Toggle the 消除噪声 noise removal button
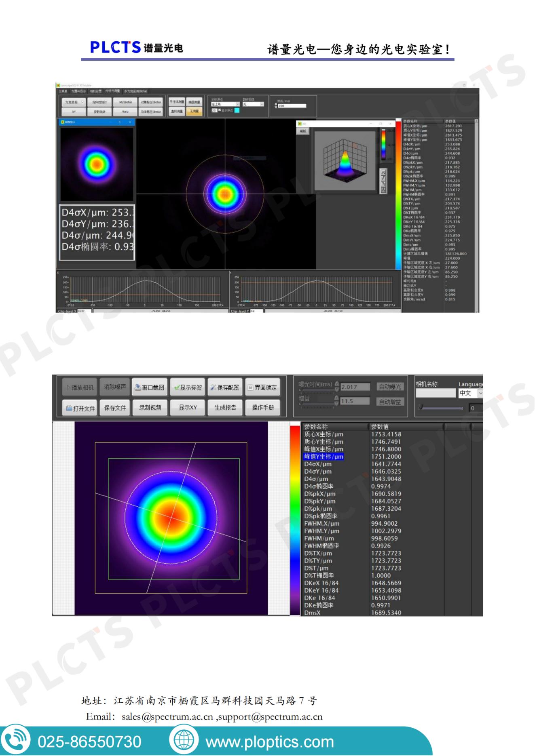Screen dimensions: 535x756 (115, 387)
